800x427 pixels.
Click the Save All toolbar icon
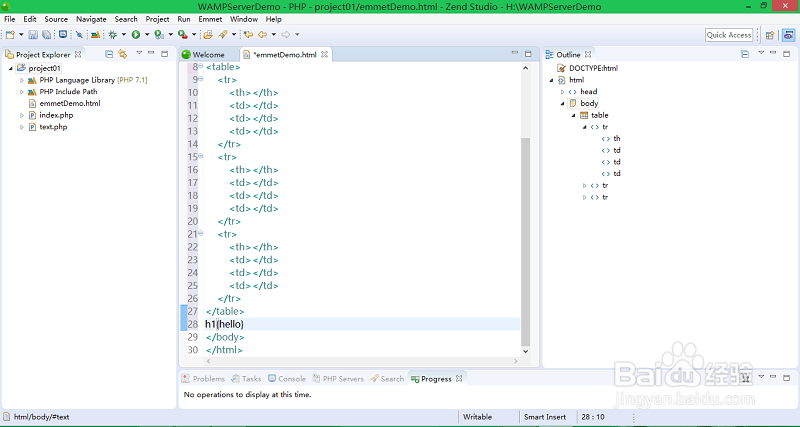pyautogui.click(x=46, y=35)
